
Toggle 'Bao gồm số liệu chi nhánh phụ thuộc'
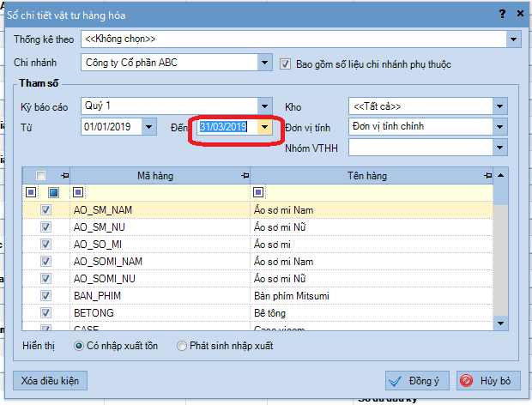pyautogui.click(x=287, y=63)
